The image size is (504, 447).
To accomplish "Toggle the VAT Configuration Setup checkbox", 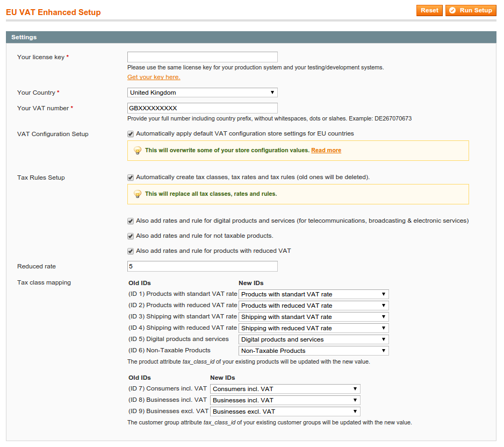I will coord(130,133).
